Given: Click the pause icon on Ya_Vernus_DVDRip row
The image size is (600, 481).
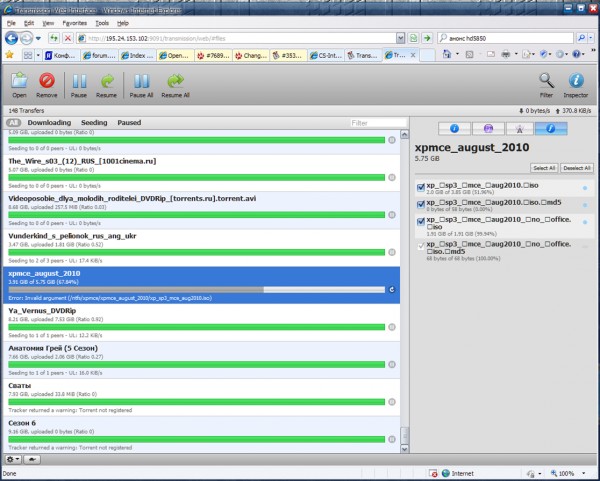Looking at the screenshot, I should (392, 327).
